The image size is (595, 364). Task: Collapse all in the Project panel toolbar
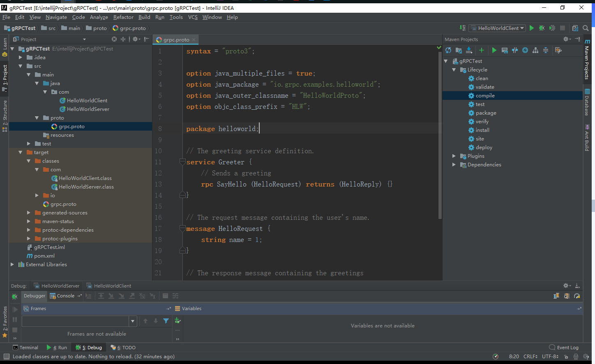pos(123,39)
